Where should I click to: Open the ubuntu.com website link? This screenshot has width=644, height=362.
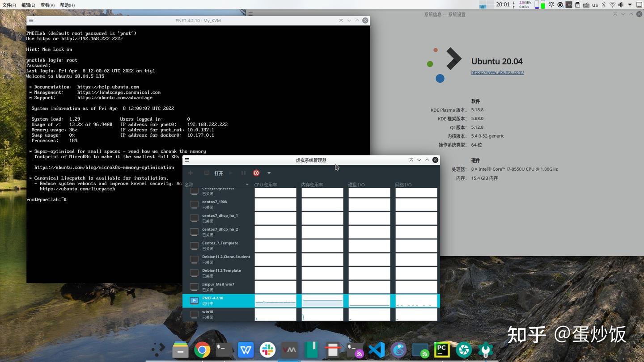click(x=497, y=72)
